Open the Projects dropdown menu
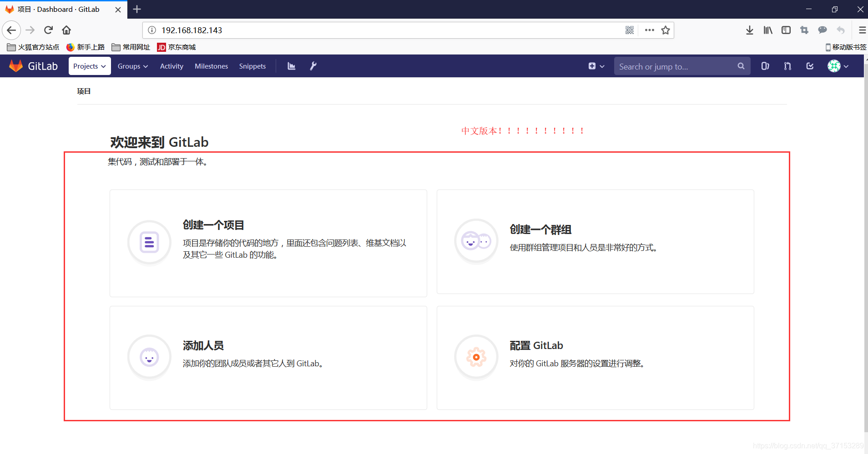868x454 pixels. tap(90, 66)
